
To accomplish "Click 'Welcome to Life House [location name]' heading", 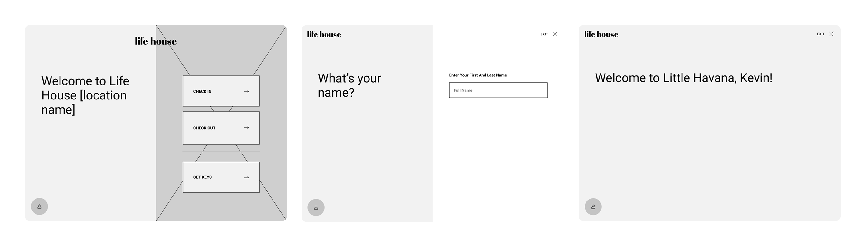I will (x=85, y=95).
